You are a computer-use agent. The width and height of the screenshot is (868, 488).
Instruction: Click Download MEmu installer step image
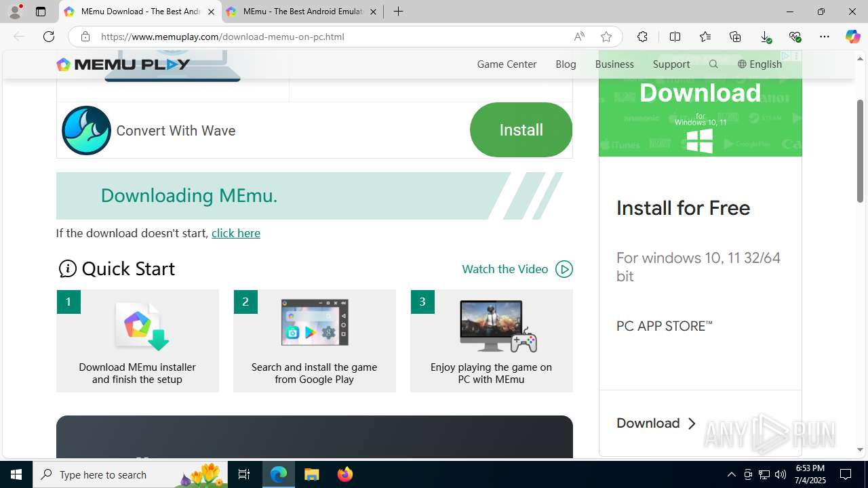[141, 326]
